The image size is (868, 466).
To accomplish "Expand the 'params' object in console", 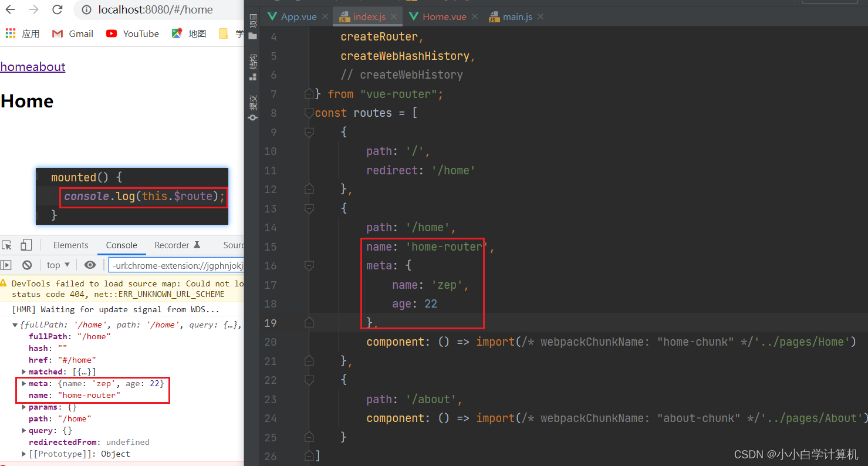I will (x=24, y=407).
